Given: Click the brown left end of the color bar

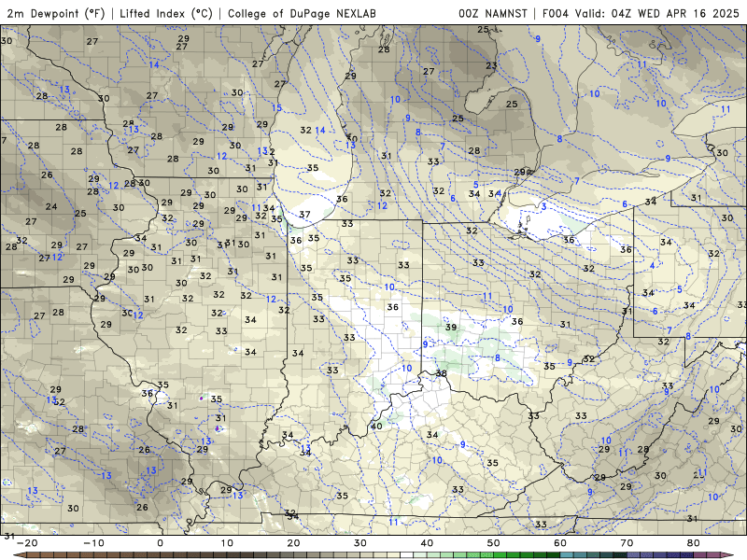Looking at the screenshot, I should click(x=21, y=555).
